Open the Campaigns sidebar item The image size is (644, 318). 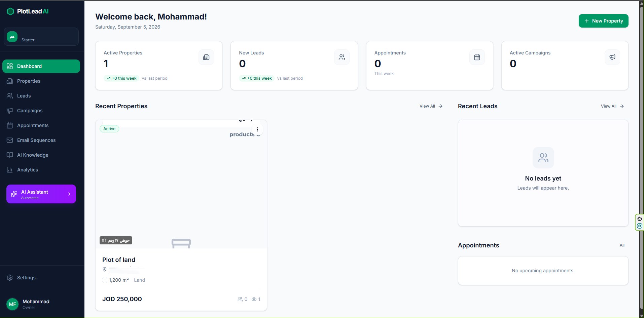[41, 111]
